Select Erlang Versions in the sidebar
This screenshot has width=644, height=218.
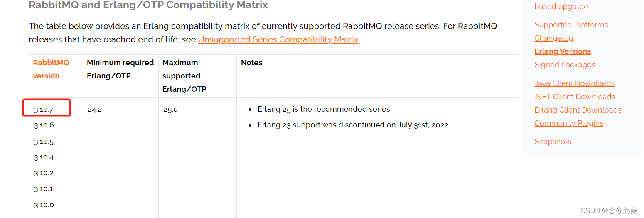tap(562, 51)
